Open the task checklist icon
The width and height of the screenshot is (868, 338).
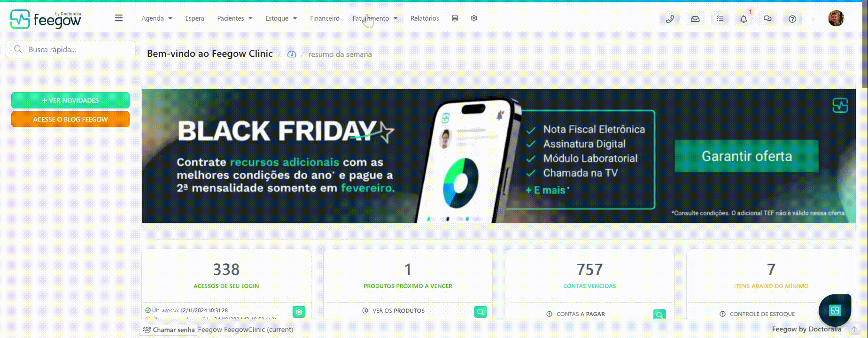(x=720, y=19)
